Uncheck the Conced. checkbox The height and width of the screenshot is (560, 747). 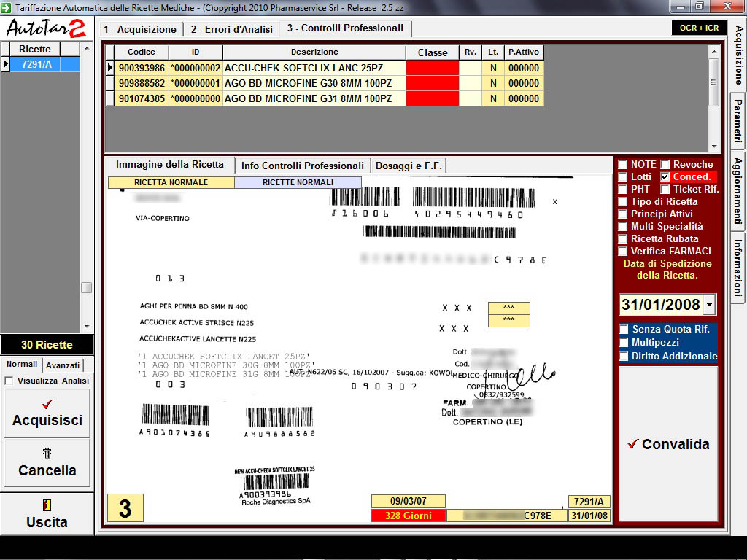tap(665, 177)
